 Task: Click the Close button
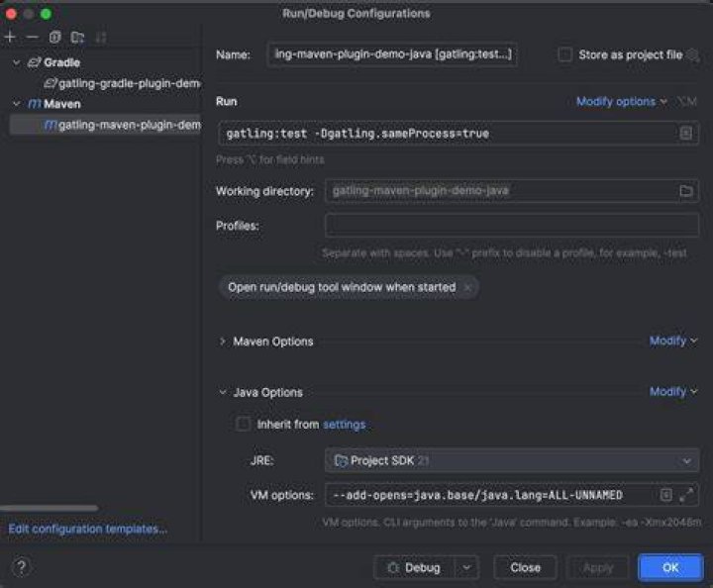click(x=525, y=567)
